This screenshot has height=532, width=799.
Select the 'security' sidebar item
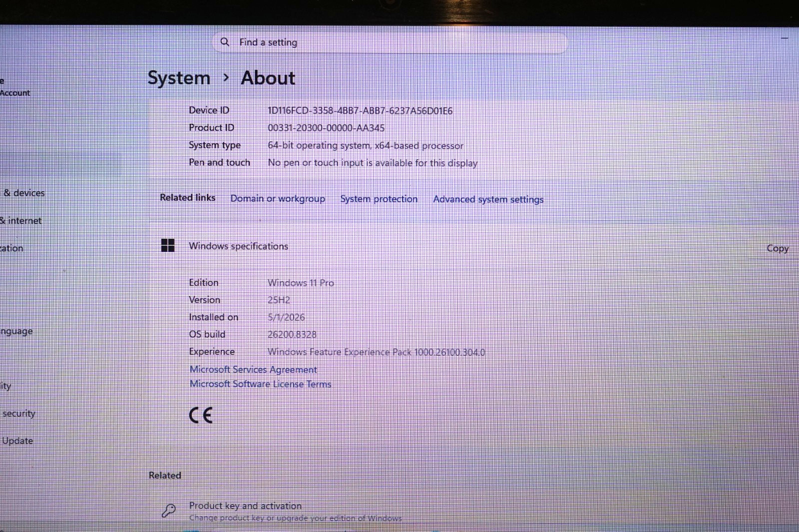point(18,413)
